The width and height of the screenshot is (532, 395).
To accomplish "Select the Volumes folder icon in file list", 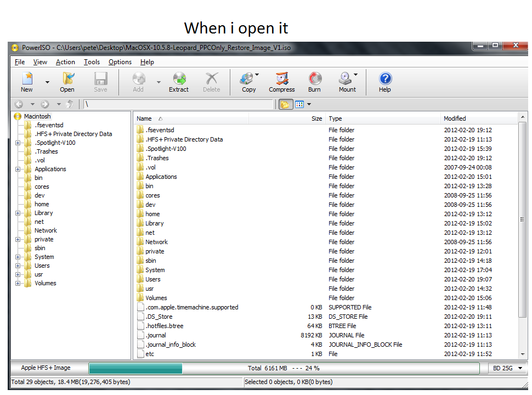I will [x=140, y=298].
